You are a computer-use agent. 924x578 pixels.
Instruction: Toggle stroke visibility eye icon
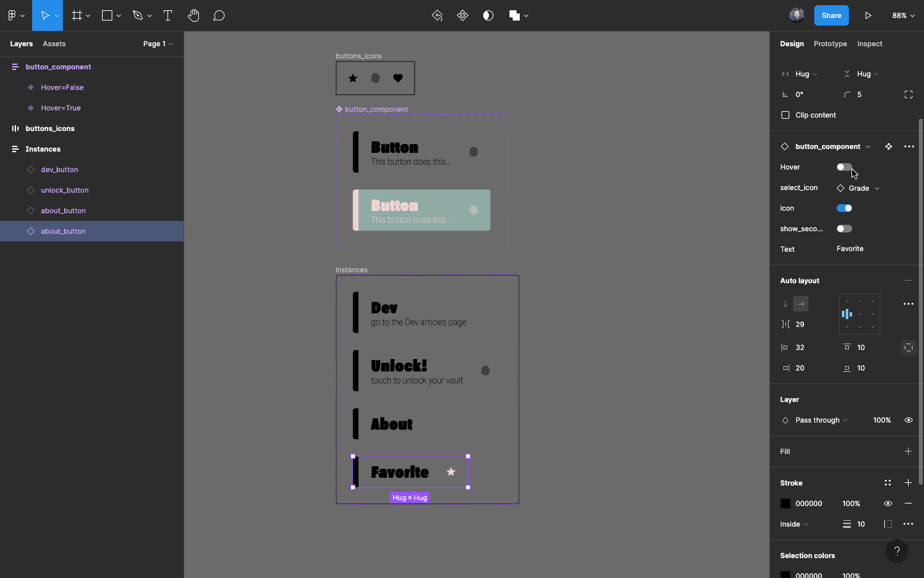[x=888, y=504]
